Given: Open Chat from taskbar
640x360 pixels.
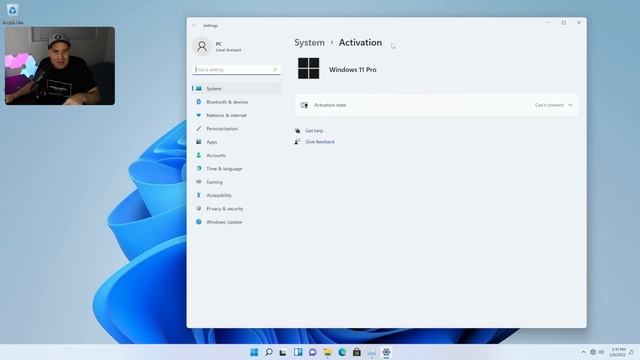Looking at the screenshot, I should (313, 352).
